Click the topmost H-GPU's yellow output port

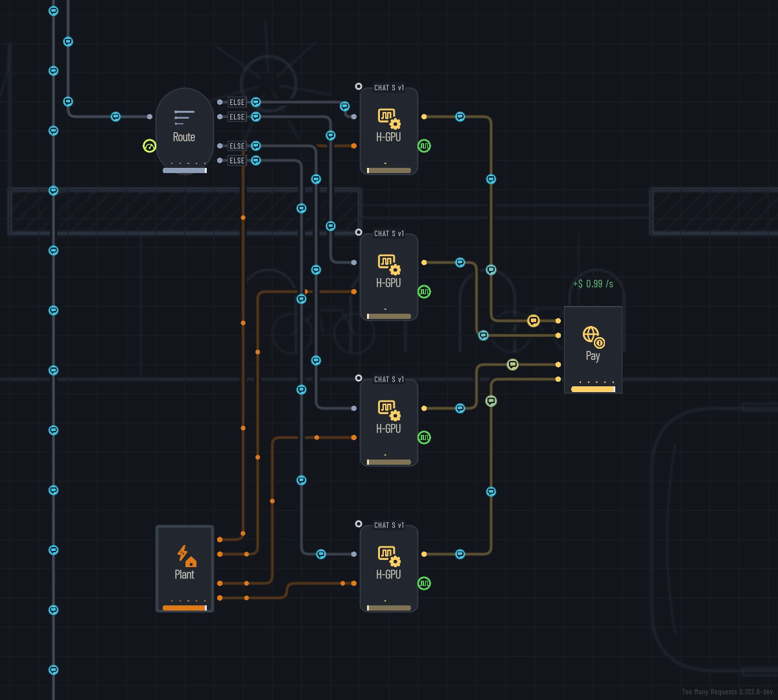tap(424, 117)
